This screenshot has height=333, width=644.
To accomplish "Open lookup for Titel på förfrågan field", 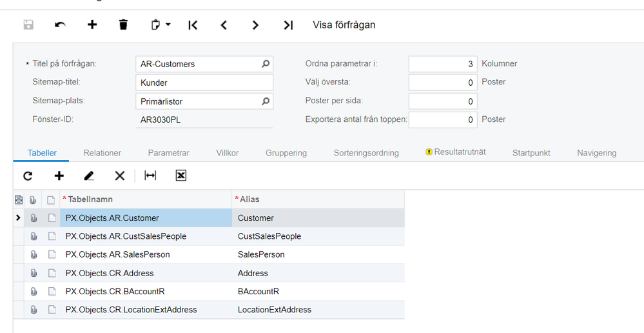I will (265, 64).
